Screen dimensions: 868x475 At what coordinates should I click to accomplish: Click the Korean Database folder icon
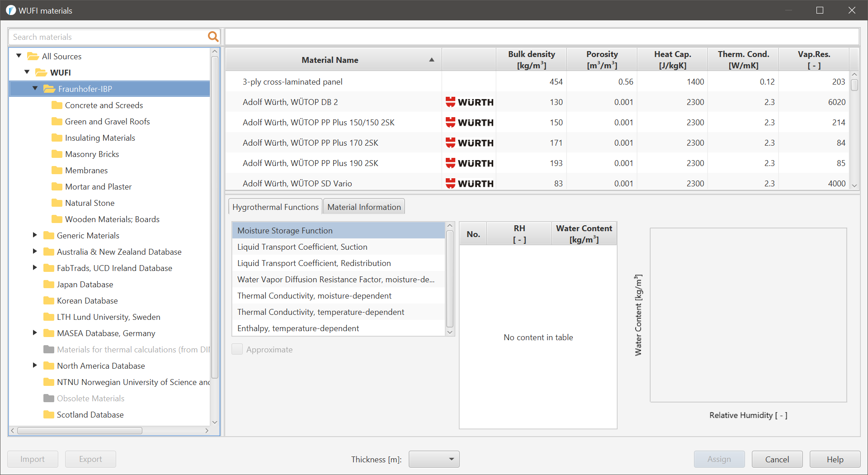[49, 300]
